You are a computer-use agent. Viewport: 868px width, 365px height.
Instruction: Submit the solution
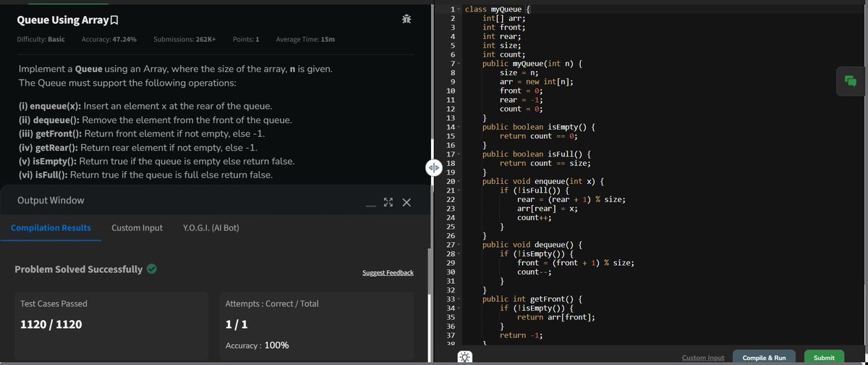point(824,358)
